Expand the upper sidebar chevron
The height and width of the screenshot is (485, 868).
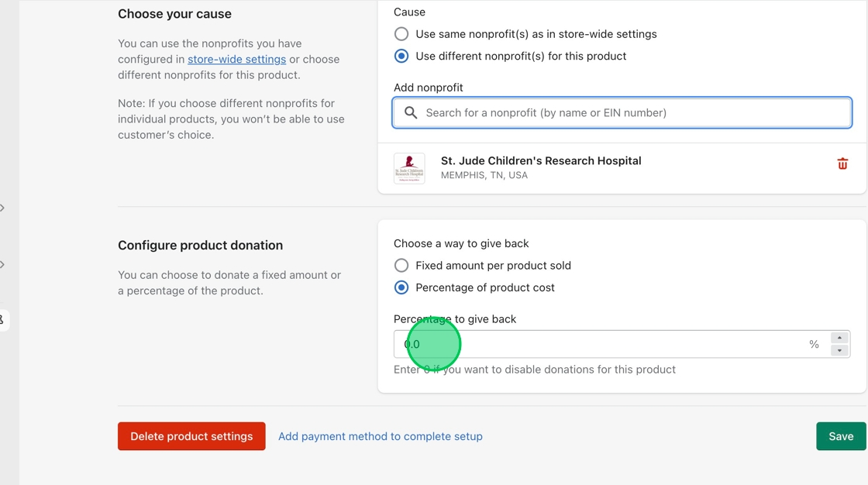click(x=2, y=208)
